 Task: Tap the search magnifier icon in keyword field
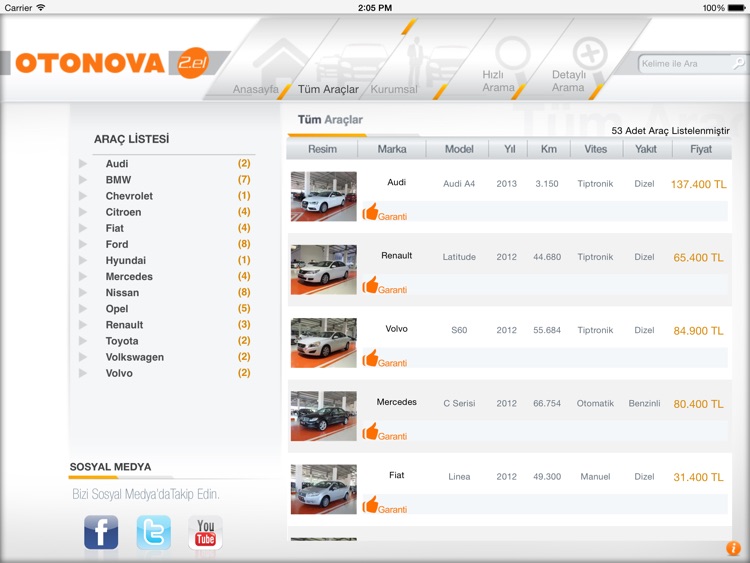point(739,63)
